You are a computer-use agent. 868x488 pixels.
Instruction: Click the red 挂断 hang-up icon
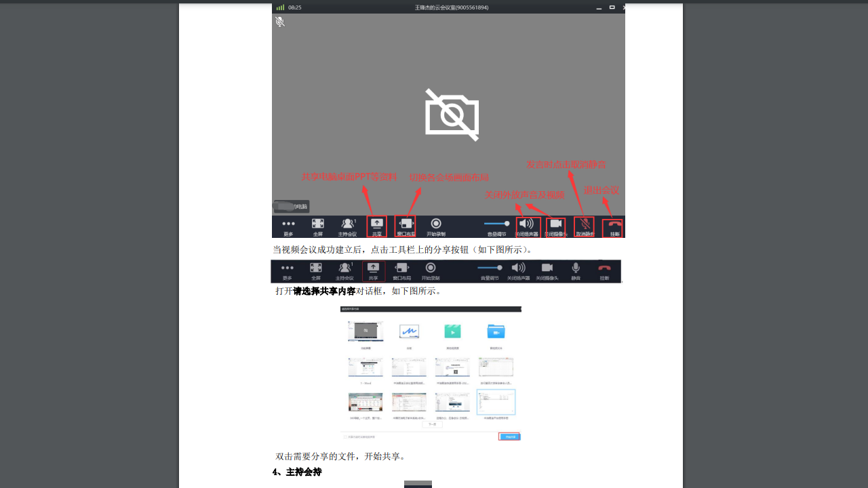click(x=612, y=224)
